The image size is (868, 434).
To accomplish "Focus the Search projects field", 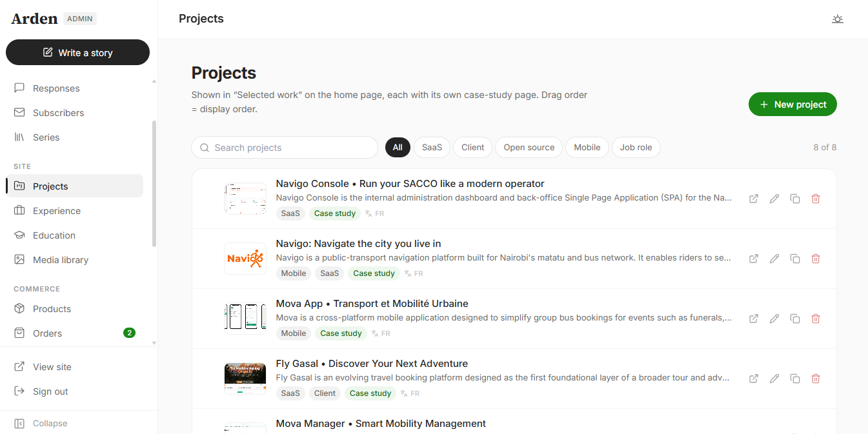I will [285, 148].
